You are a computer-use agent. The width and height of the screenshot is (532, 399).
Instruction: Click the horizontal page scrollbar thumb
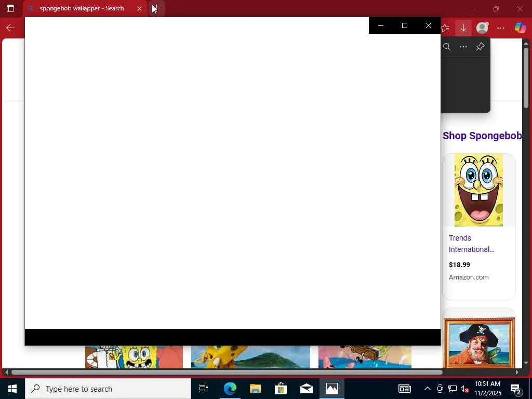coord(227,372)
